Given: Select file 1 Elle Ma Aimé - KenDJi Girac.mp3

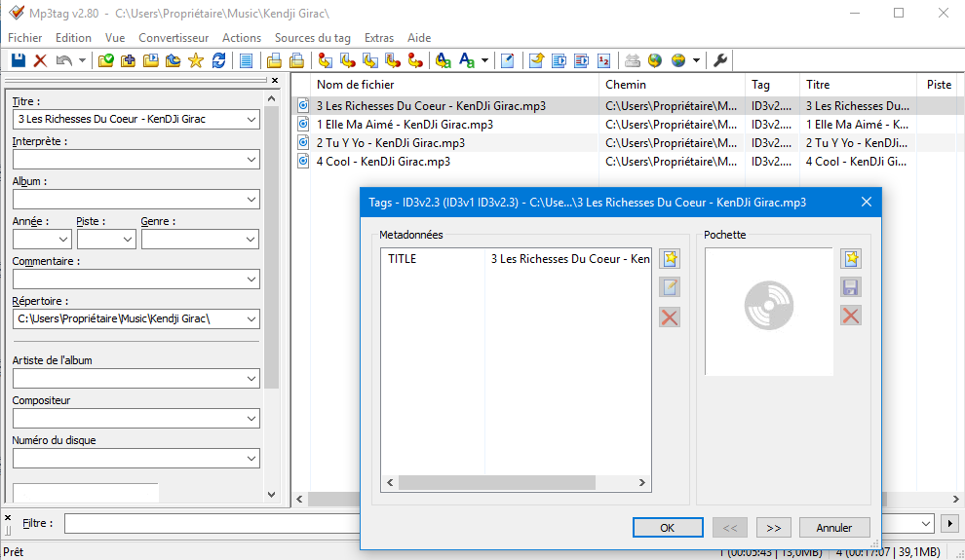Looking at the screenshot, I should pos(405,124).
